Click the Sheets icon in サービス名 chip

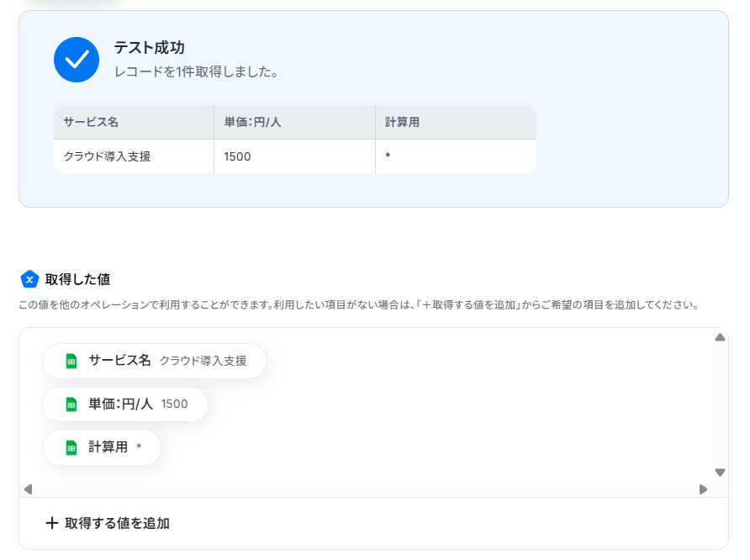[71, 361]
